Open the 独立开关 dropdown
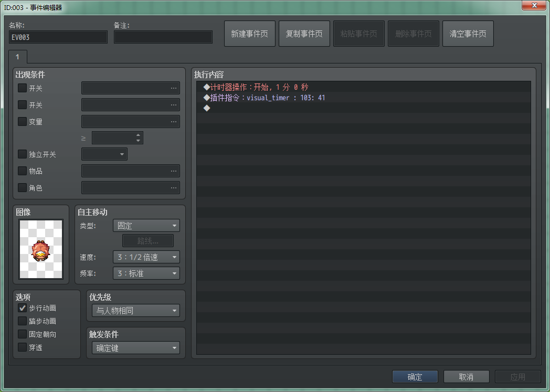The height and width of the screenshot is (392, 550). click(x=104, y=154)
